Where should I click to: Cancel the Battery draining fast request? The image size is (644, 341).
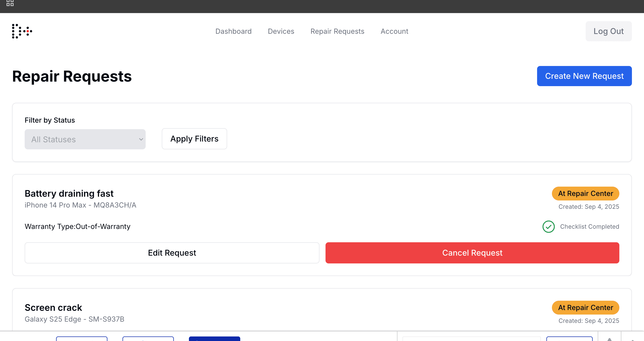[x=472, y=253]
